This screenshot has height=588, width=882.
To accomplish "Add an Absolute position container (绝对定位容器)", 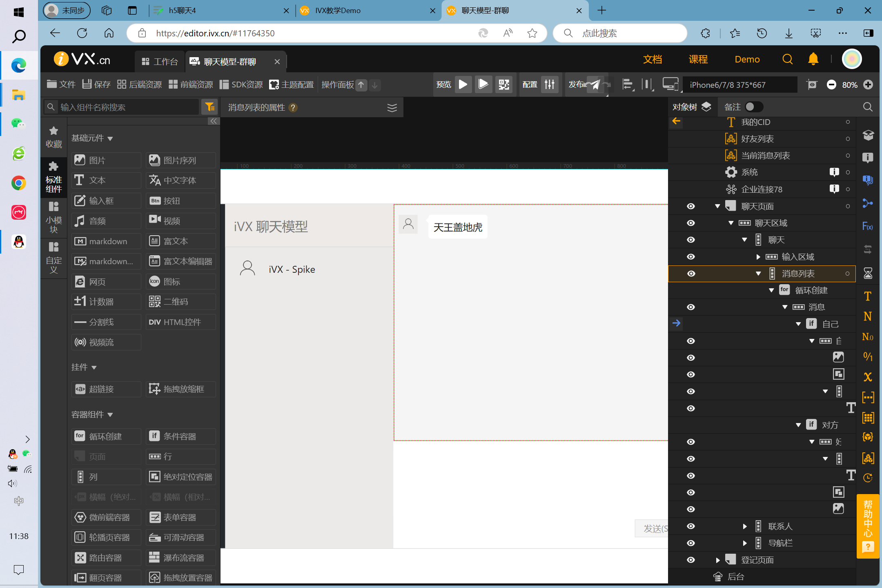I will (x=180, y=477).
